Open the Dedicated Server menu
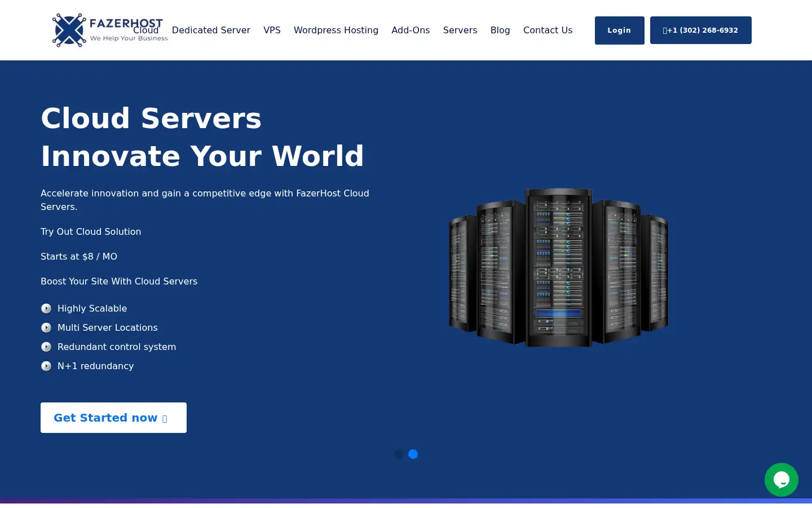 tap(211, 30)
